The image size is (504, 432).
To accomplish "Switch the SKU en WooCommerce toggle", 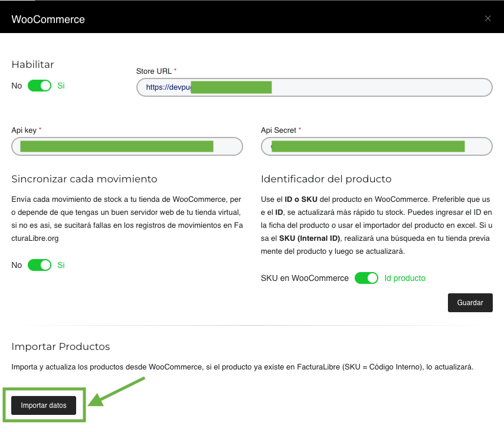I will pyautogui.click(x=366, y=278).
